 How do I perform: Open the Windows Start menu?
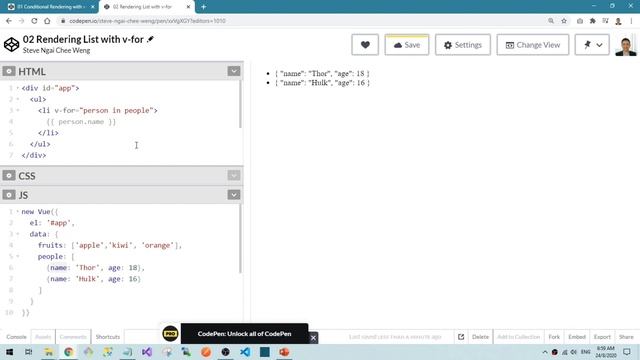click(x=9, y=352)
